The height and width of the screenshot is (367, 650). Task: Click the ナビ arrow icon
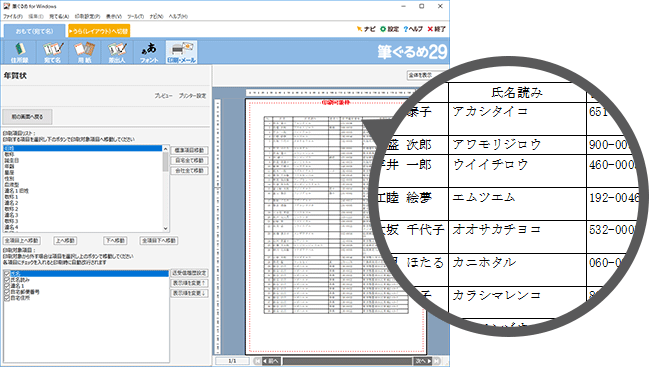359,29
